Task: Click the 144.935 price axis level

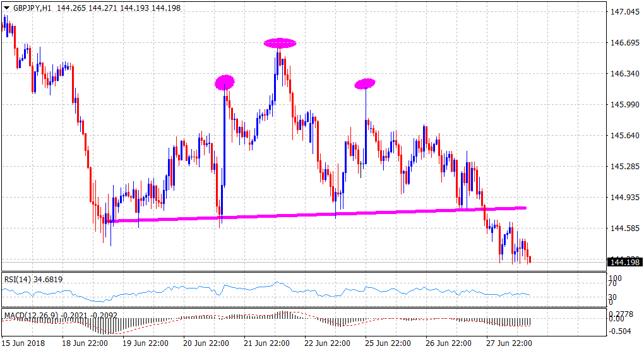Action: click(x=623, y=198)
